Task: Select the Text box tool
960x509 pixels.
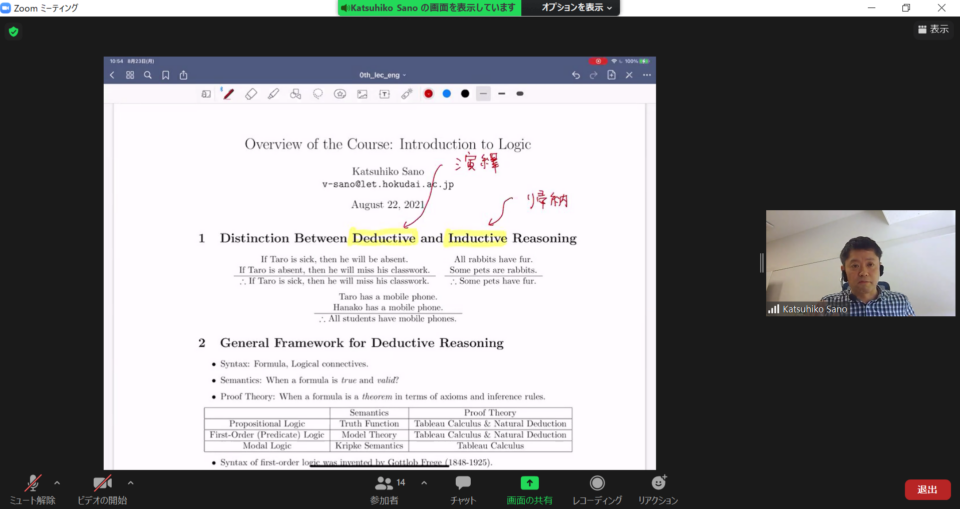Action: pyautogui.click(x=384, y=94)
